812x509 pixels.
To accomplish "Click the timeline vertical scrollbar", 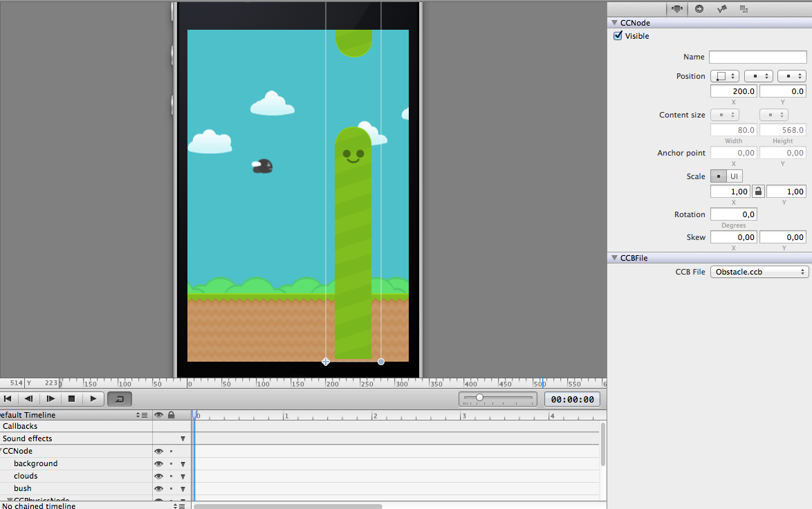I will pos(603,444).
